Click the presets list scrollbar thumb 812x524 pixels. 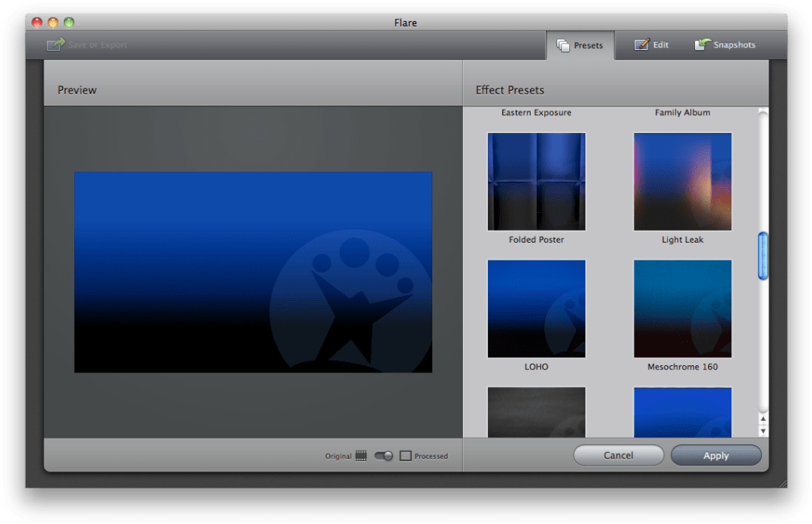763,256
